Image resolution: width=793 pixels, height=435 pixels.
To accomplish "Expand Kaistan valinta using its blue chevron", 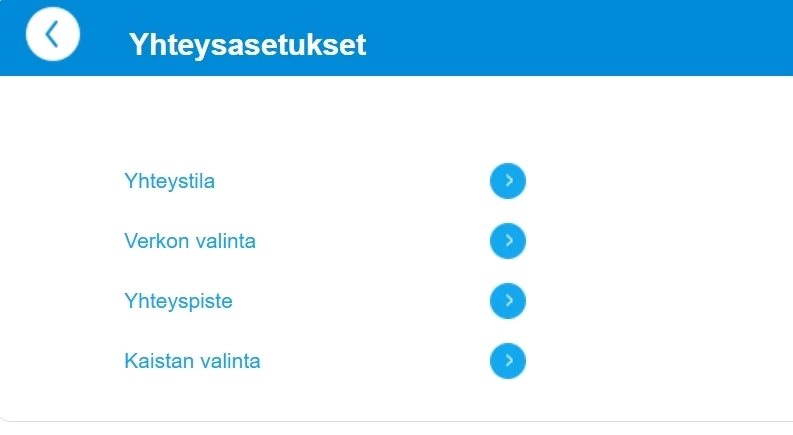I will click(x=508, y=361).
